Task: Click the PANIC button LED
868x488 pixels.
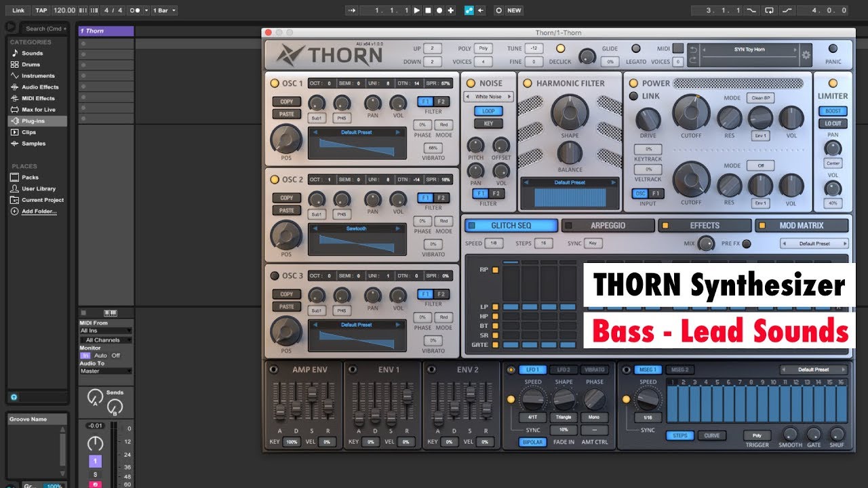Action: click(x=833, y=48)
